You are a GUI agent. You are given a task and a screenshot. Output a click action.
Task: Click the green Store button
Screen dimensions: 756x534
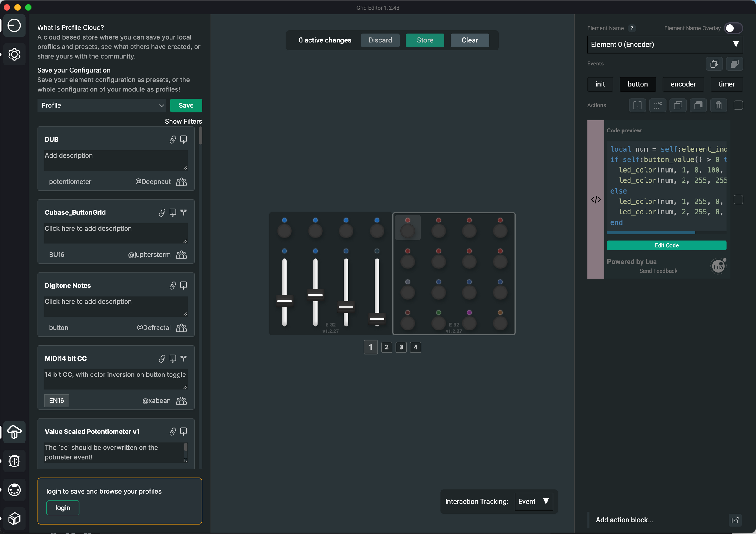425,40
